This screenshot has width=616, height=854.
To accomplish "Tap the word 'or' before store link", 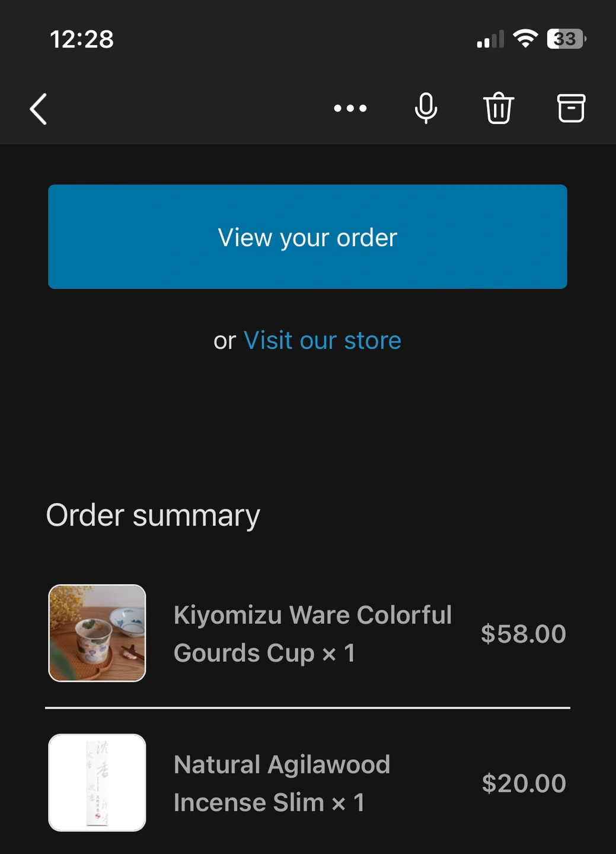I will click(225, 341).
